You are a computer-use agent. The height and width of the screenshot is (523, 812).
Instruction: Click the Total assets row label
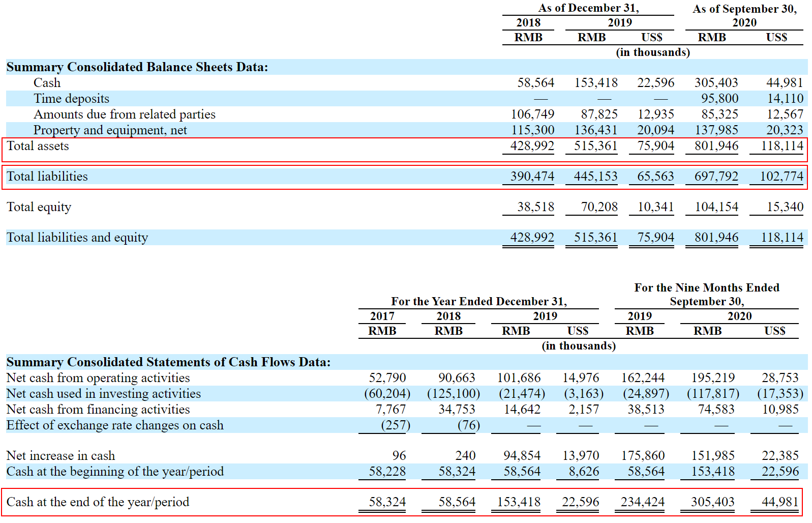(x=38, y=146)
